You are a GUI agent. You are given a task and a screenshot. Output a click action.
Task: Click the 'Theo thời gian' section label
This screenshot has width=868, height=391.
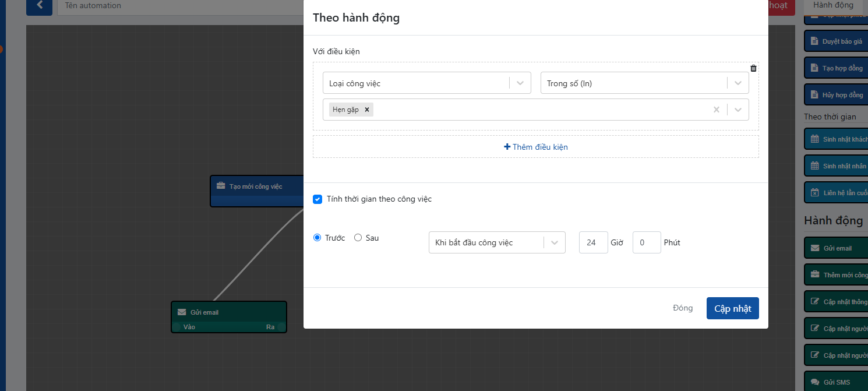[x=830, y=117]
